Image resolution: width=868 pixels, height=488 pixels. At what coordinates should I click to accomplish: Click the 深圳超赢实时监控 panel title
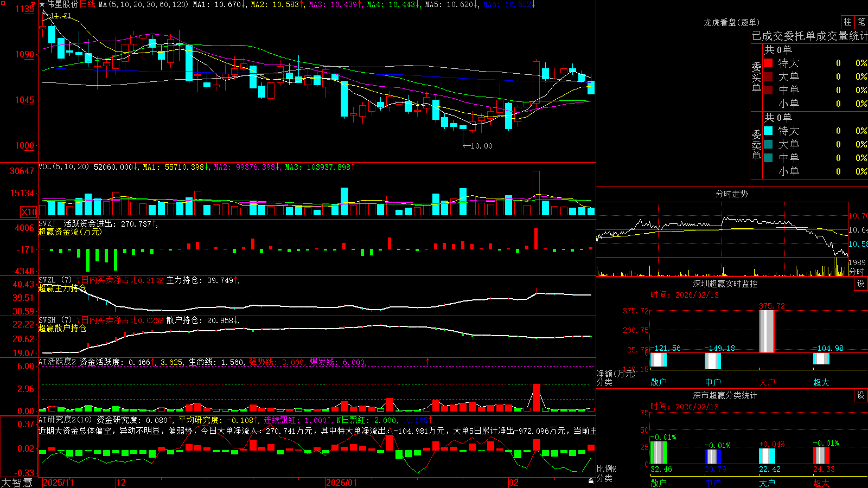tap(725, 284)
